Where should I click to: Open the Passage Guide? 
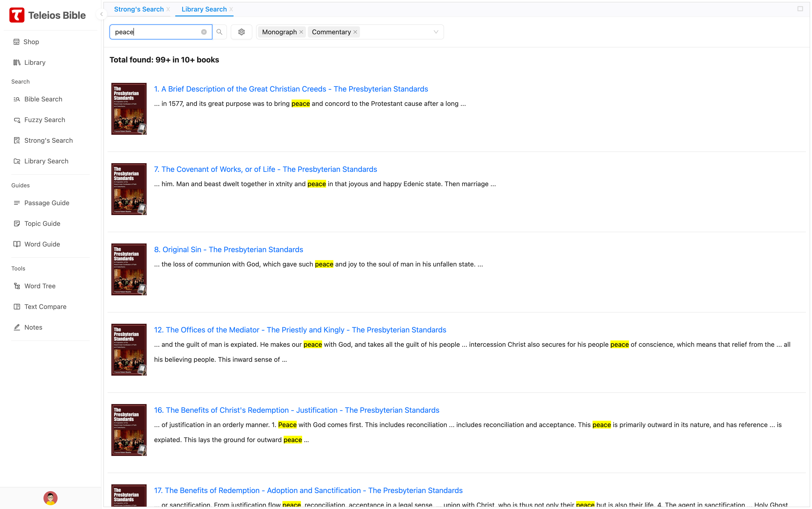47,203
